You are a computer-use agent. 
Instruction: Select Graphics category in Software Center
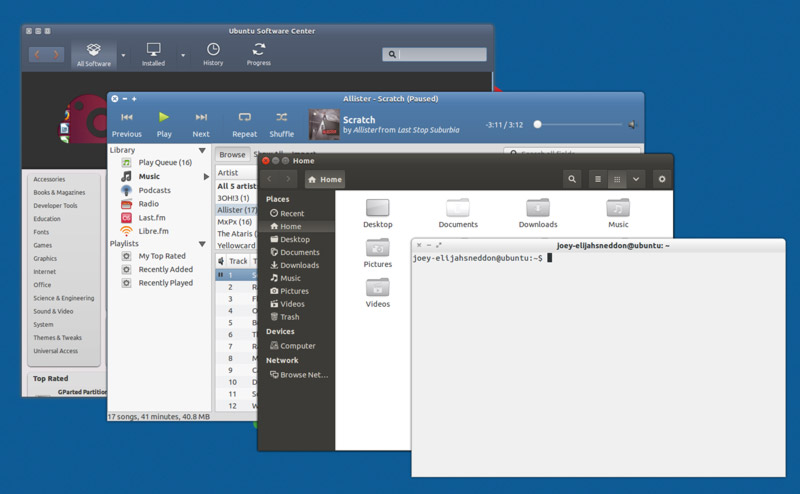click(45, 259)
